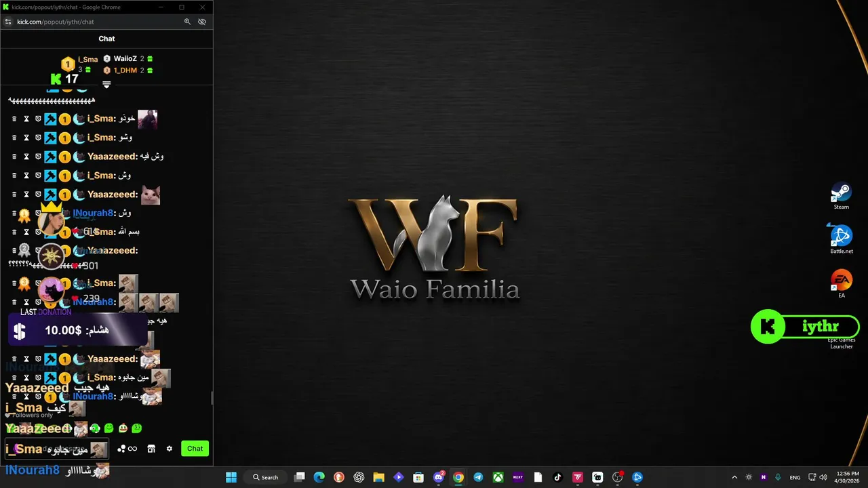Screen dimensions: 868x488
Task: Click trash icon on Yaaazeeed cat emote message
Action: coord(14,195)
